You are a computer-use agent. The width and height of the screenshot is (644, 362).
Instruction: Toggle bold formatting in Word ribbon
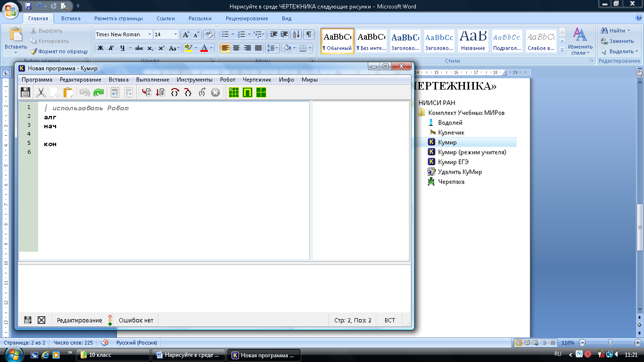click(x=100, y=48)
